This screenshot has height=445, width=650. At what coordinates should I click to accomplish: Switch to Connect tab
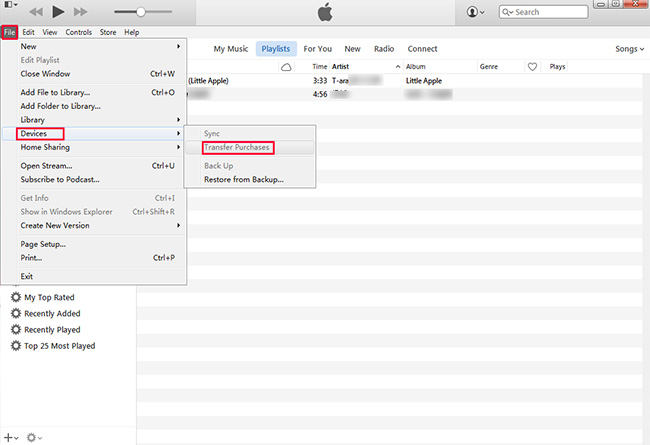coord(422,49)
